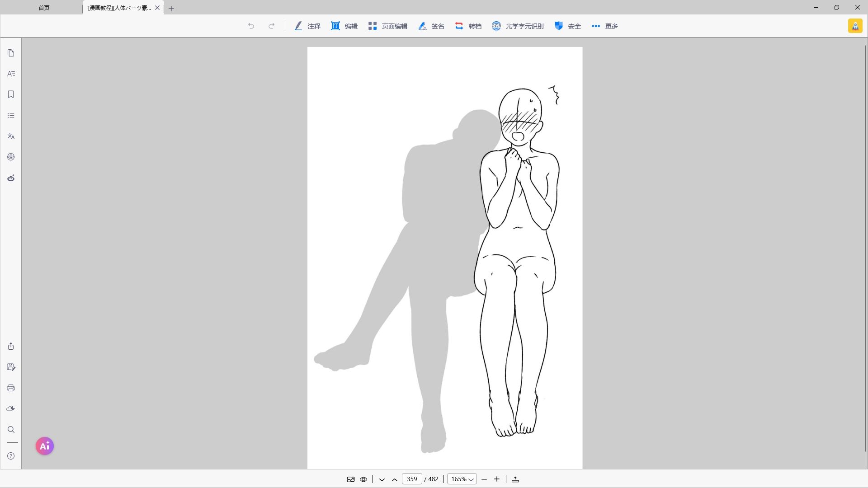868x488 pixels.
Task: Go to next page with down chevron
Action: [382, 479]
